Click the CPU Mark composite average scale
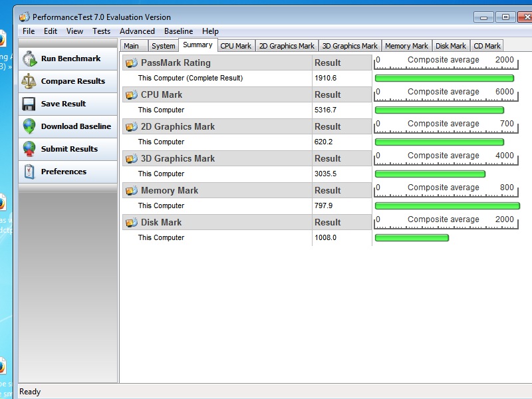532x399 pixels. 446,94
